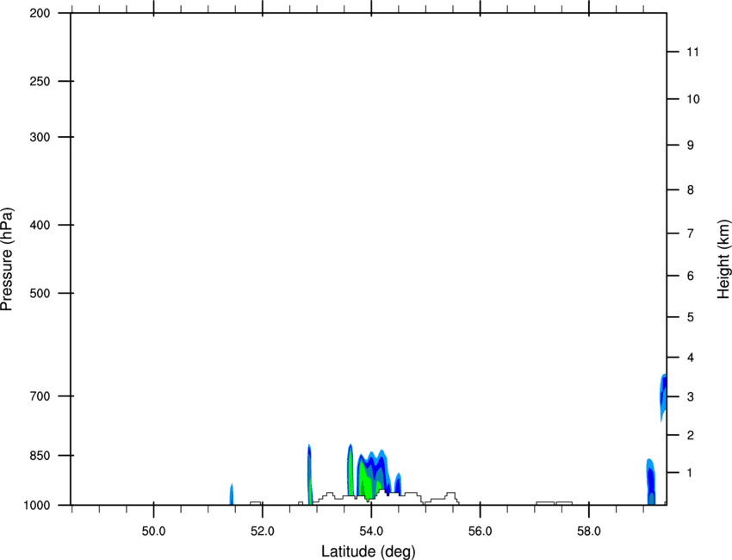This screenshot has height=560, width=732.
Task: Click the "Pressure (hPa)" axis title
Action: click(x=7, y=259)
